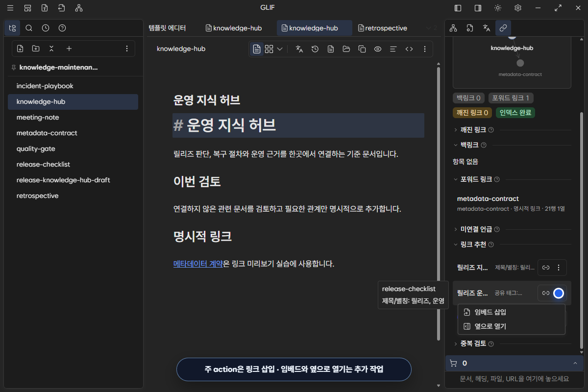588x392 pixels.
Task: Select the active second knowledge-hub tab
Action: (314, 28)
